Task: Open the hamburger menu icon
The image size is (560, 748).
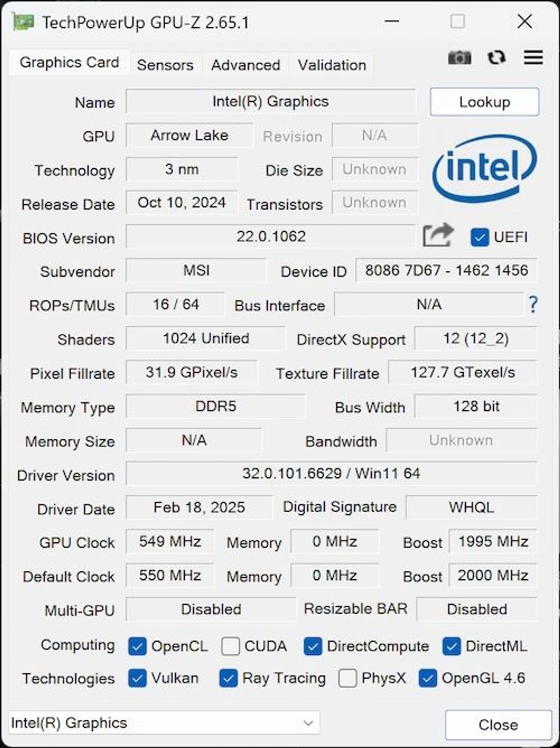Action: 533,57
